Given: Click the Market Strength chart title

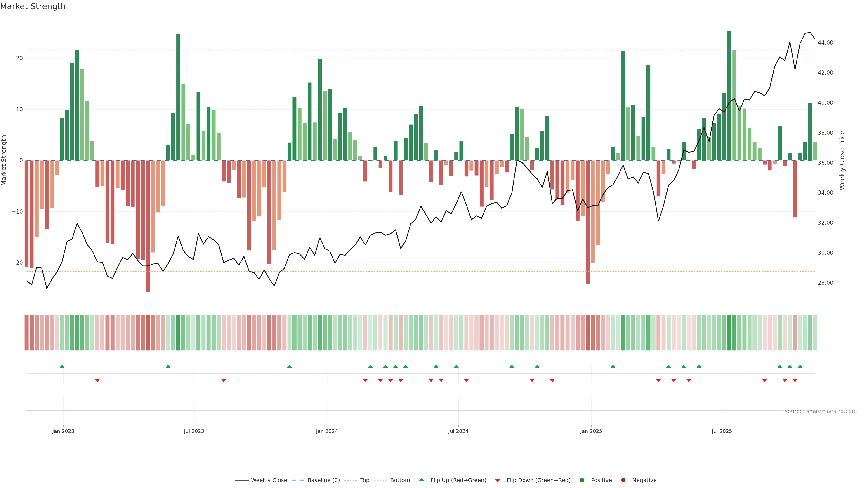Looking at the screenshot, I should click(x=33, y=6).
